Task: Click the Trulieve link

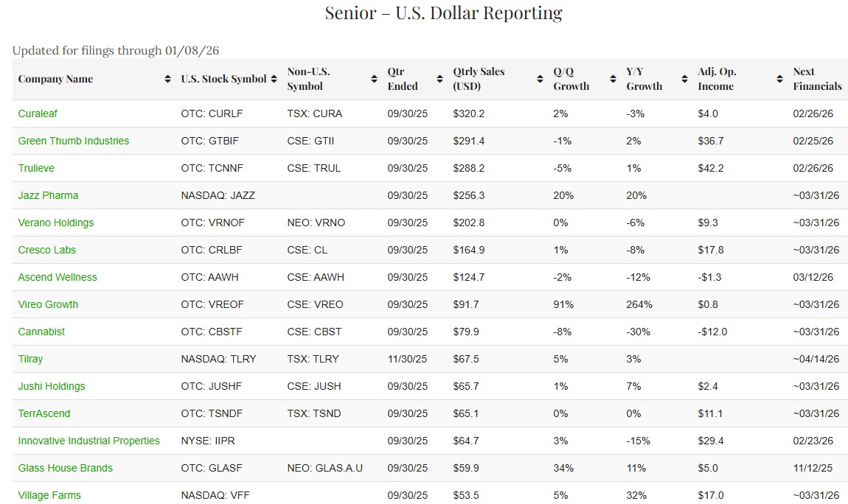Action: click(x=36, y=168)
